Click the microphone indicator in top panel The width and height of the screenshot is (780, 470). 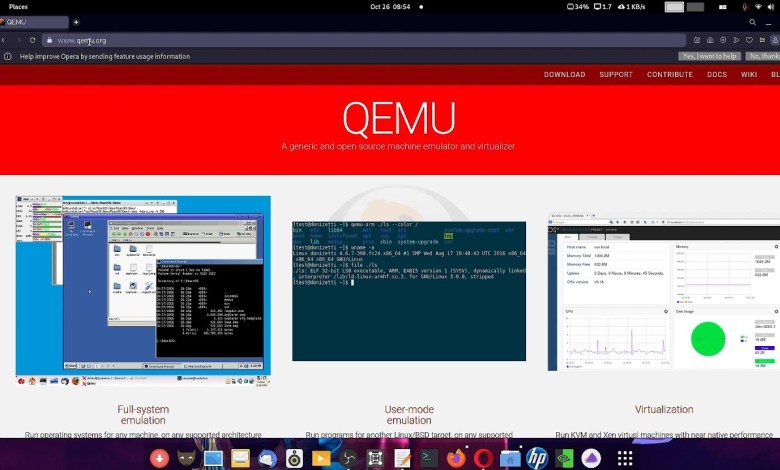[745, 7]
